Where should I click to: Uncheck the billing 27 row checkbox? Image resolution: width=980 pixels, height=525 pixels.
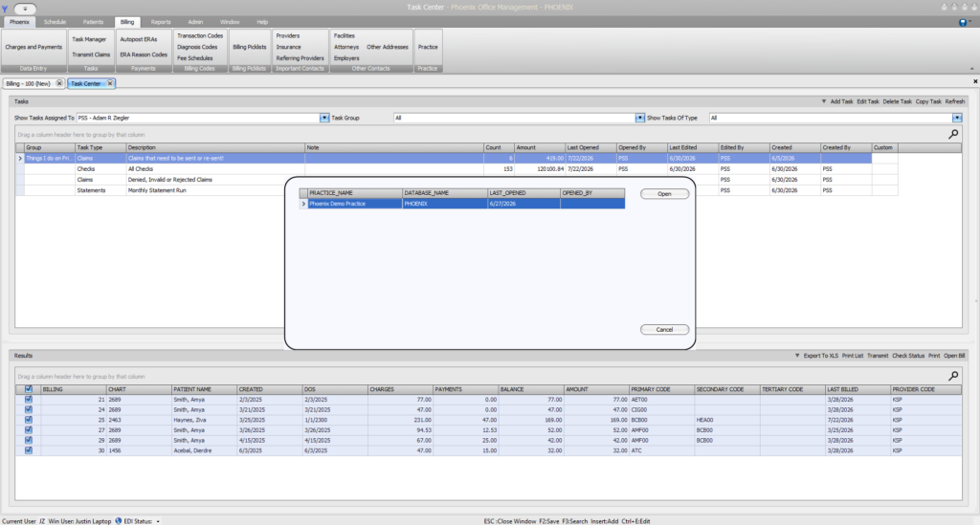[x=28, y=430]
